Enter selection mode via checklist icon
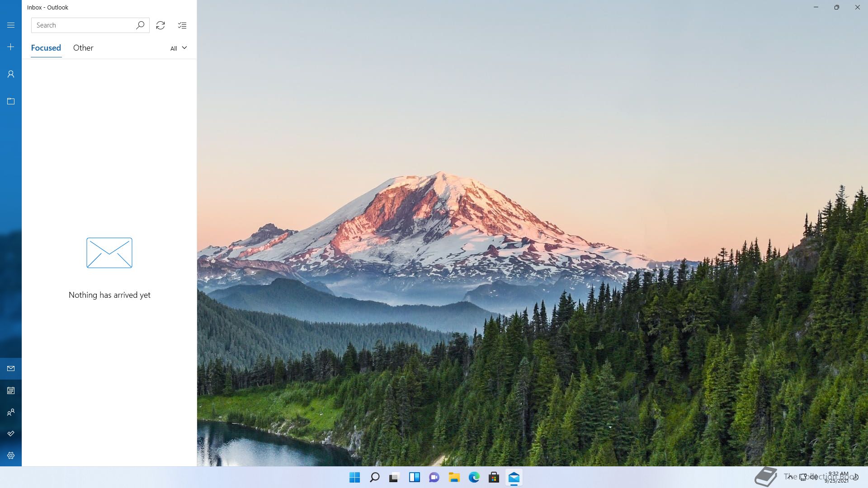 [182, 25]
